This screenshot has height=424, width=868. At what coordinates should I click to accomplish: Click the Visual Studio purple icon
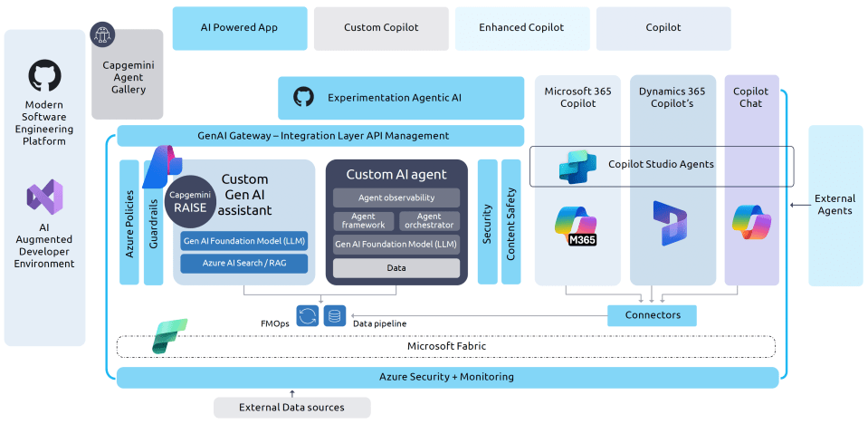pyautogui.click(x=44, y=198)
